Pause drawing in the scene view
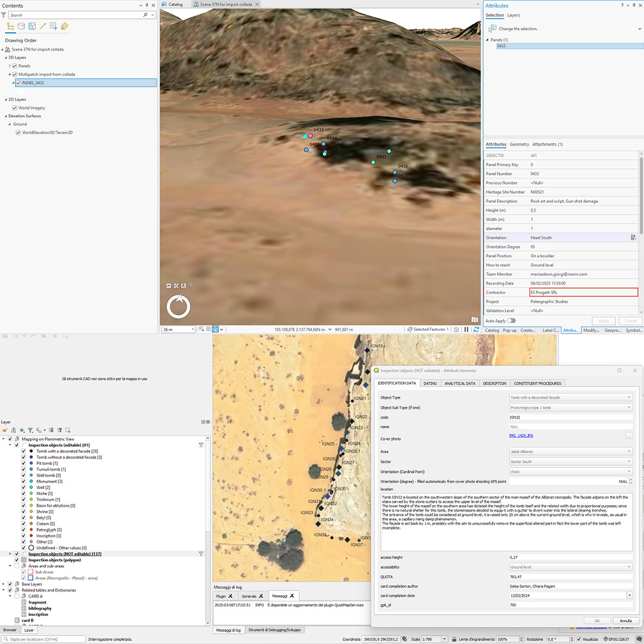Screen dimensions: 644x644 coord(466,329)
